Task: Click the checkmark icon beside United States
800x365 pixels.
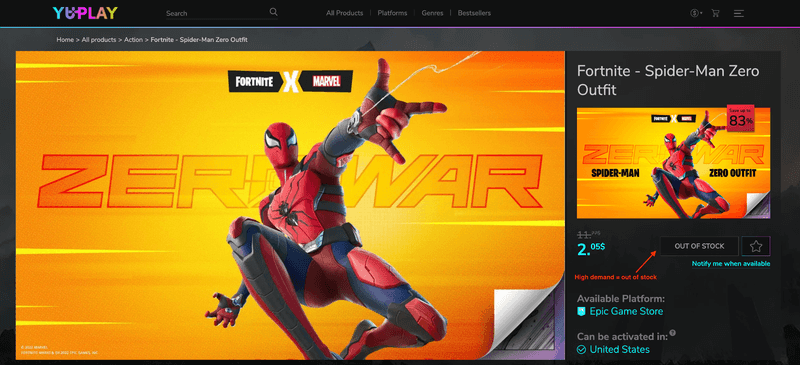Action: 581,350
